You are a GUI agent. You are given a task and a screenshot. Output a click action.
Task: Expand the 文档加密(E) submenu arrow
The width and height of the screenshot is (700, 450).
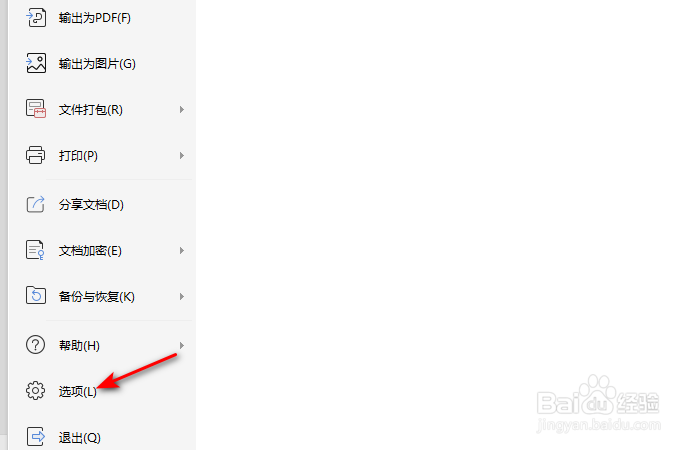pos(182,250)
